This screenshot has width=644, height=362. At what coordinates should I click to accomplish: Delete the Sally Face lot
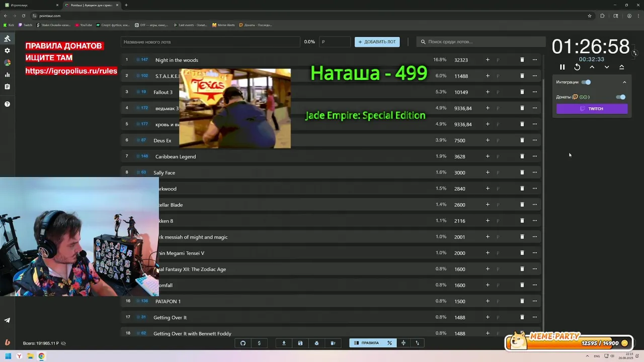click(522, 172)
